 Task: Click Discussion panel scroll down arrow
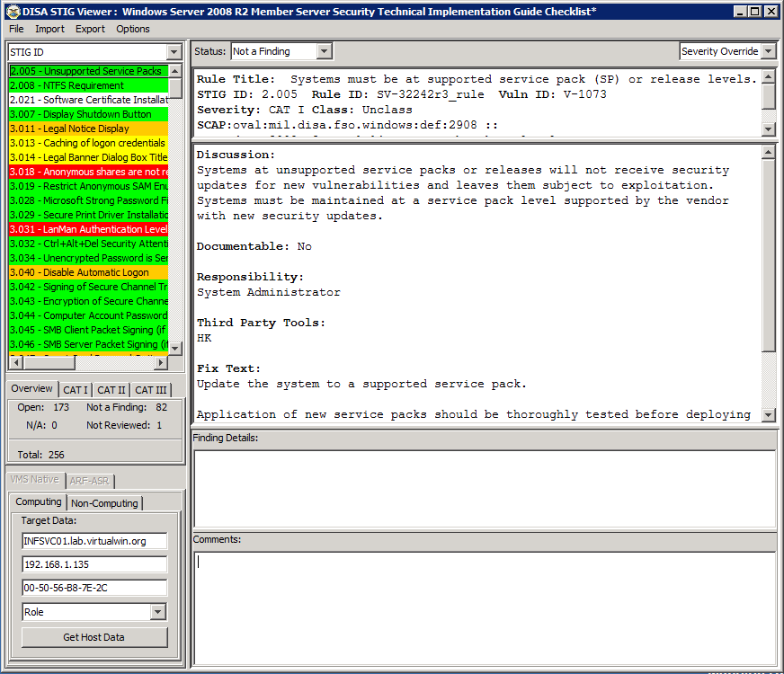(x=769, y=414)
